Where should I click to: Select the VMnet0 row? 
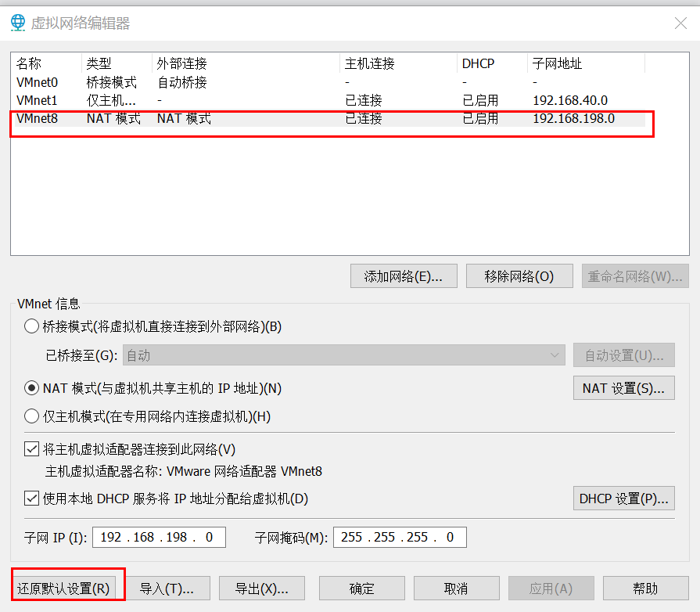point(329,82)
